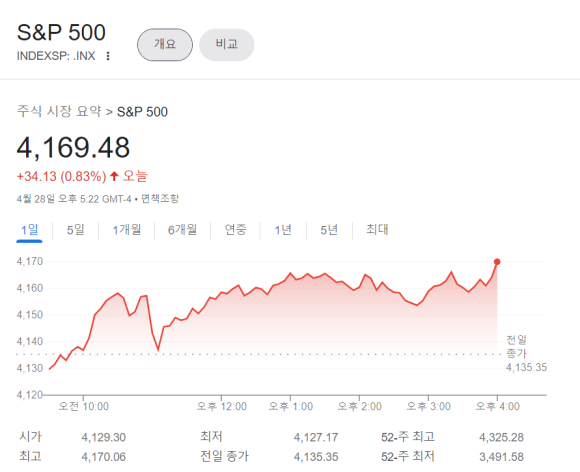
Task: Click the 52-주 최고 value 4,325.28
Action: coord(502,438)
